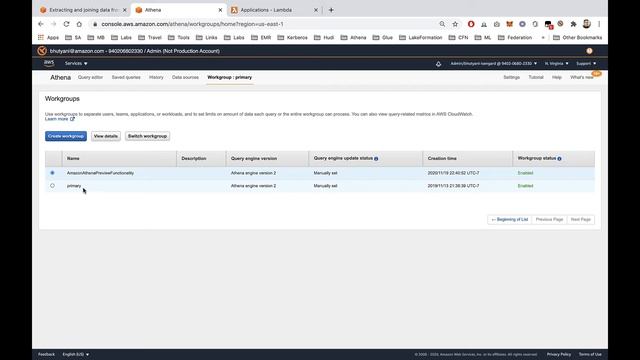The height and width of the screenshot is (360, 640).
Task: Open the Privacy Policy link
Action: tap(559, 354)
